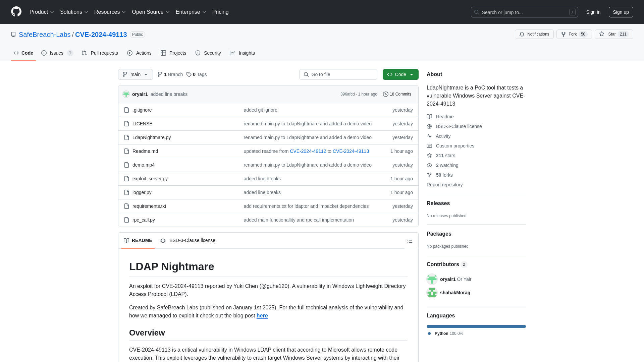
Task: Select the README tab in file viewer
Action: tap(138, 241)
